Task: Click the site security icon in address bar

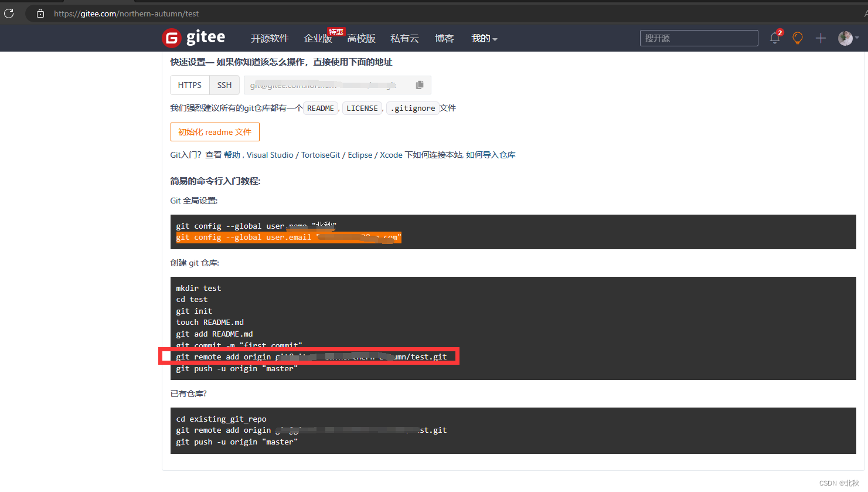Action: 39,13
